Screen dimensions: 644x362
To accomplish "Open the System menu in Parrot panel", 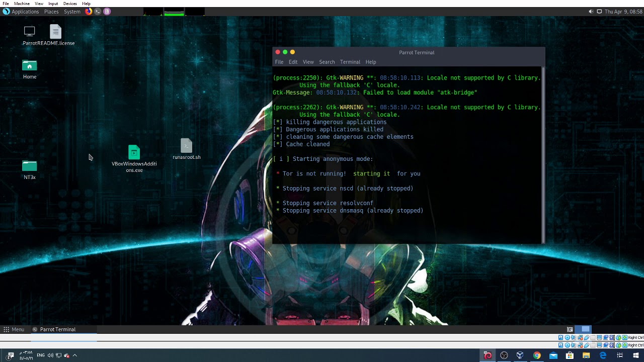I will point(72,12).
